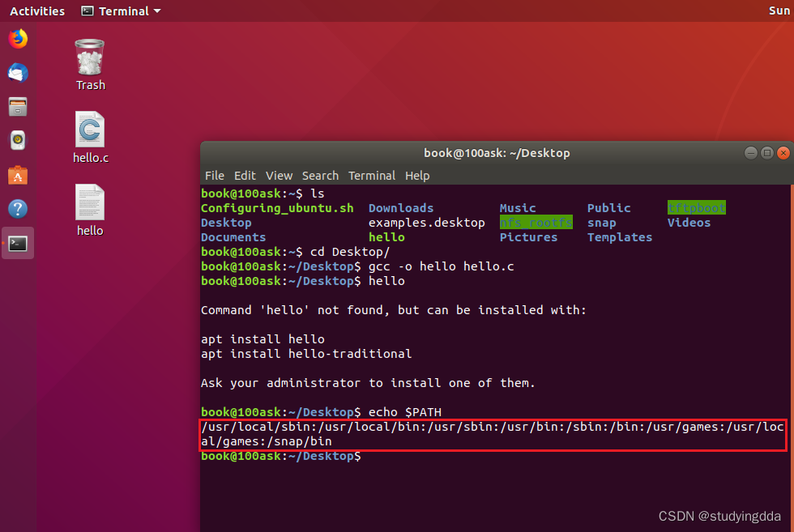Click the 'gcc -o hello hello.c' command
This screenshot has height=532, width=794.
point(441,266)
